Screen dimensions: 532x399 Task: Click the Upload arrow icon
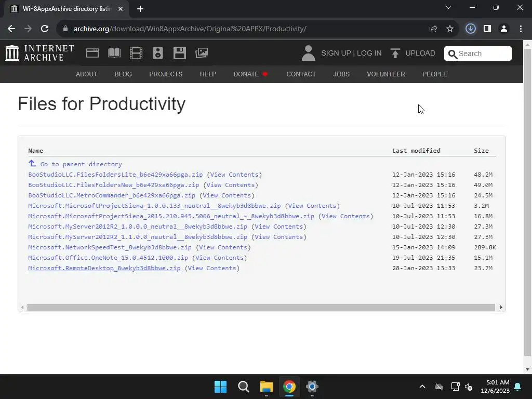pos(395,54)
